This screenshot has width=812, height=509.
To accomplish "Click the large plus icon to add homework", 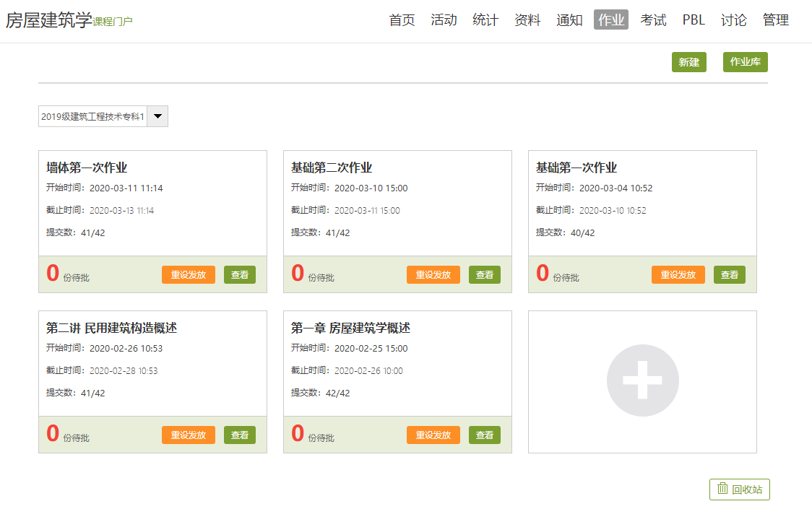I will tap(642, 380).
